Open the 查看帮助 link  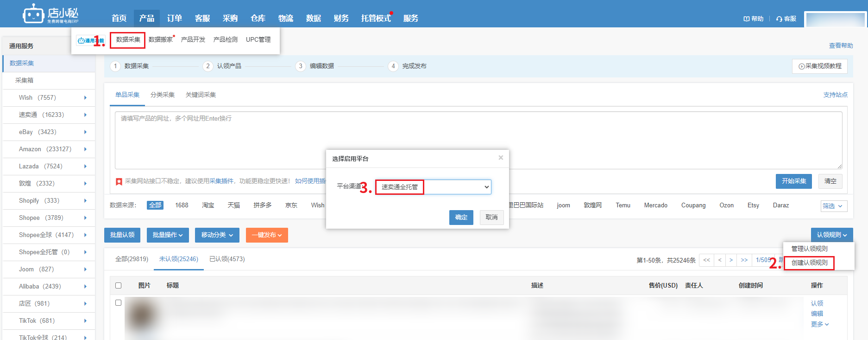841,46
